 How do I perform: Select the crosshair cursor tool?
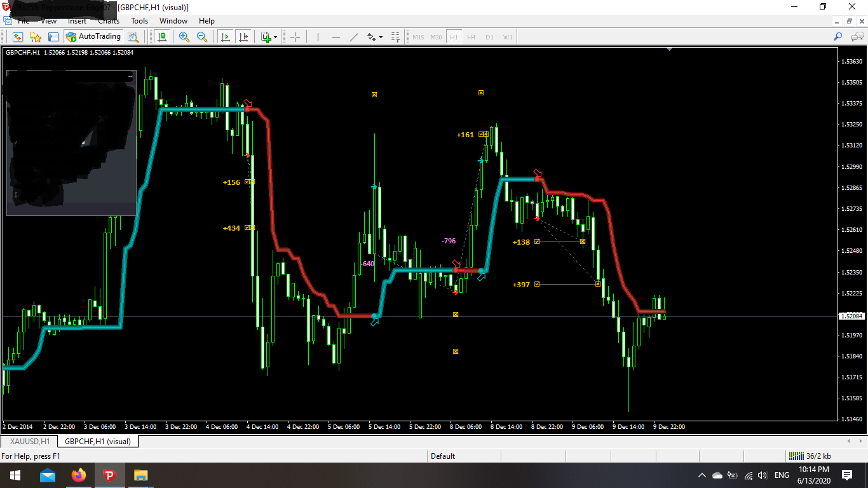295,37
